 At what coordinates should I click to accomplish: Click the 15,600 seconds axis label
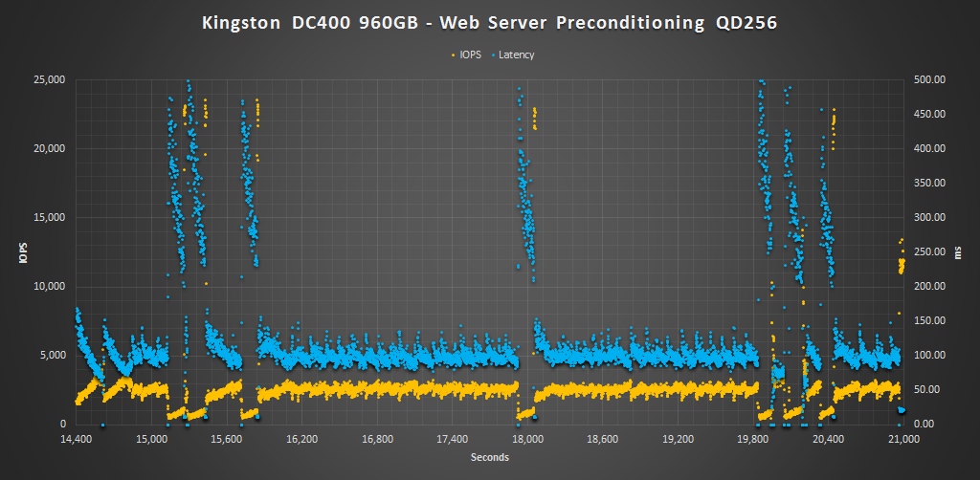pyautogui.click(x=227, y=438)
